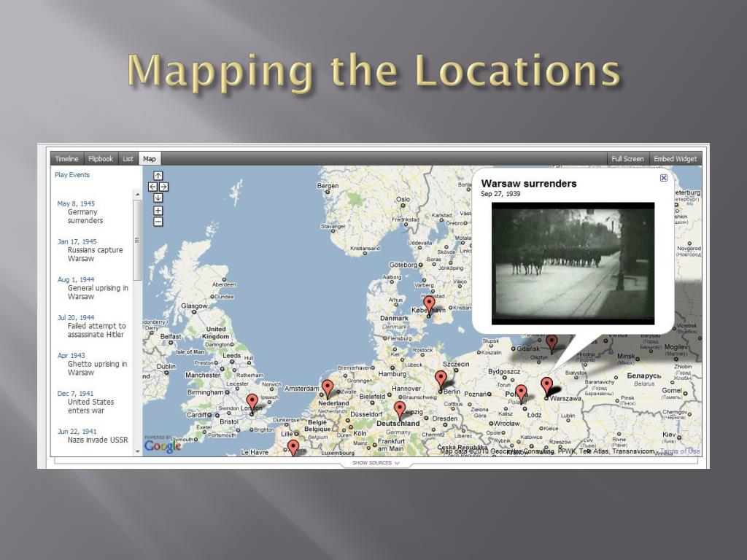Select the red map pin near Amsterdam
747x560 pixels.
(x=328, y=389)
